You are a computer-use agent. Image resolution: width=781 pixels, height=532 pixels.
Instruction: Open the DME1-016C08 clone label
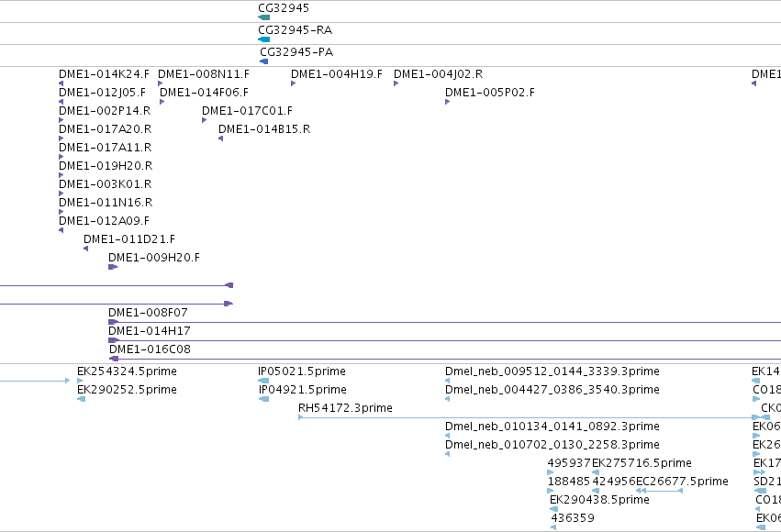(150, 349)
